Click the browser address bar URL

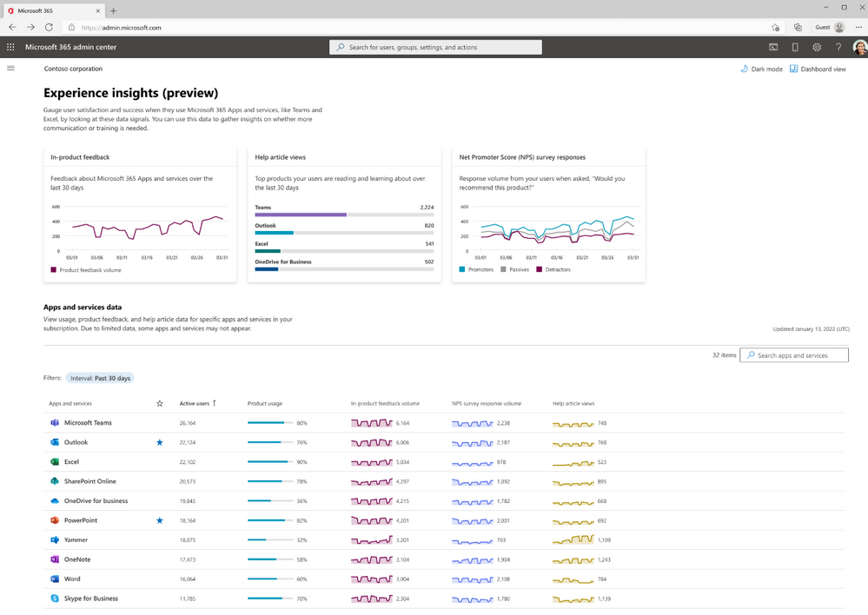(122, 27)
